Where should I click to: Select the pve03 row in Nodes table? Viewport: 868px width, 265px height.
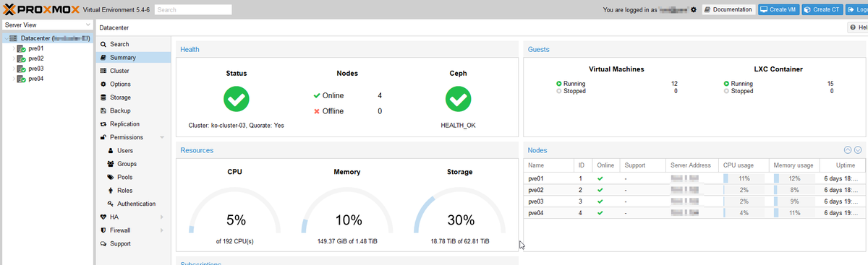pyautogui.click(x=694, y=201)
